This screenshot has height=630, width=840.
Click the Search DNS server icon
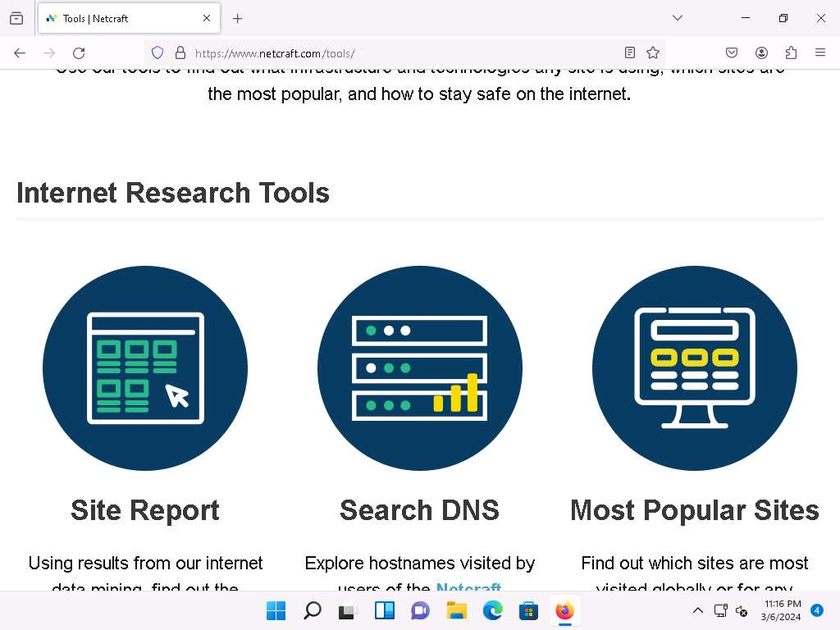coord(419,367)
